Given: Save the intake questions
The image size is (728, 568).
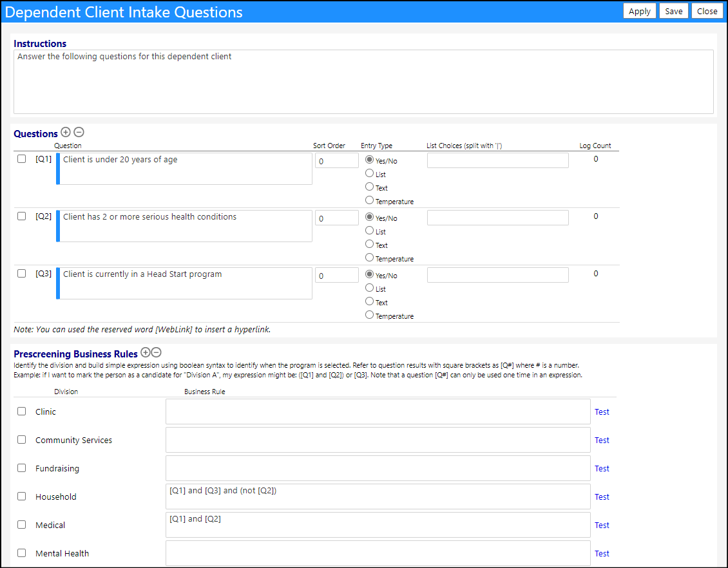Looking at the screenshot, I should pos(673,11).
